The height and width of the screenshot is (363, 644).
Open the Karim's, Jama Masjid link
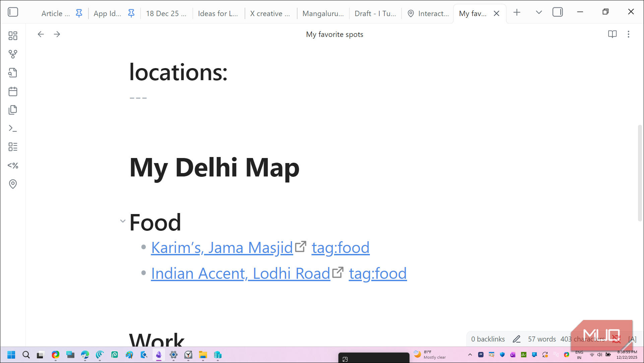click(222, 248)
